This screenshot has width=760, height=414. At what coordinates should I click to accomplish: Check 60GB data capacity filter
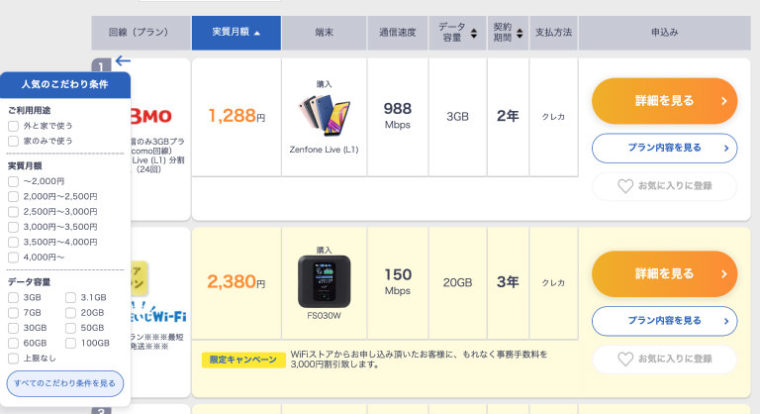pyautogui.click(x=13, y=343)
